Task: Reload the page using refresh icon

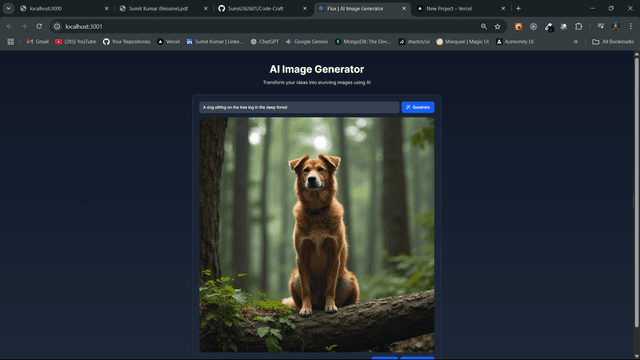Action: point(39,27)
